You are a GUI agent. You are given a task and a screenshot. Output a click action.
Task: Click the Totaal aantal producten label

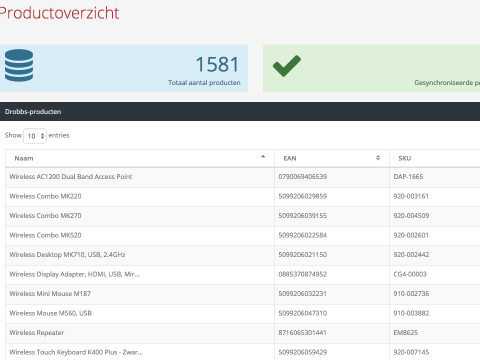pos(204,83)
